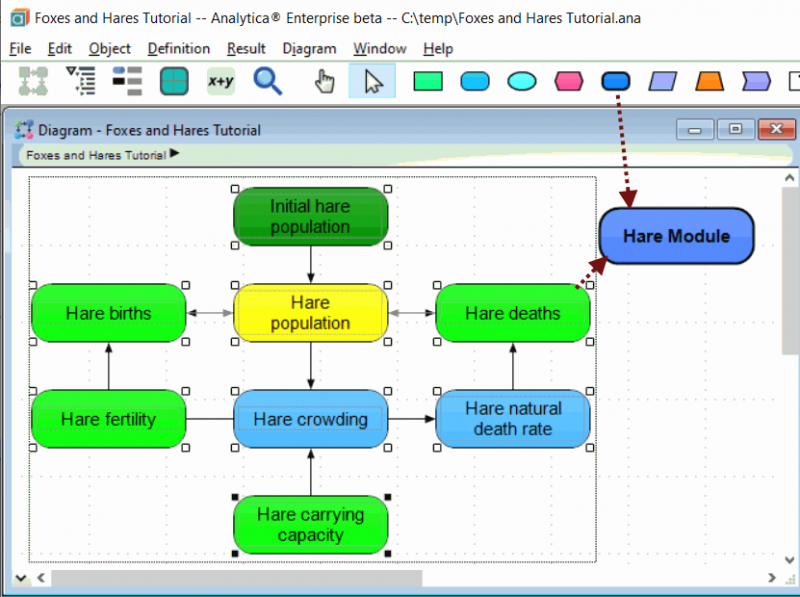Switch to the hand browse tool
Image resolution: width=800 pixels, height=597 pixels.
point(324,82)
